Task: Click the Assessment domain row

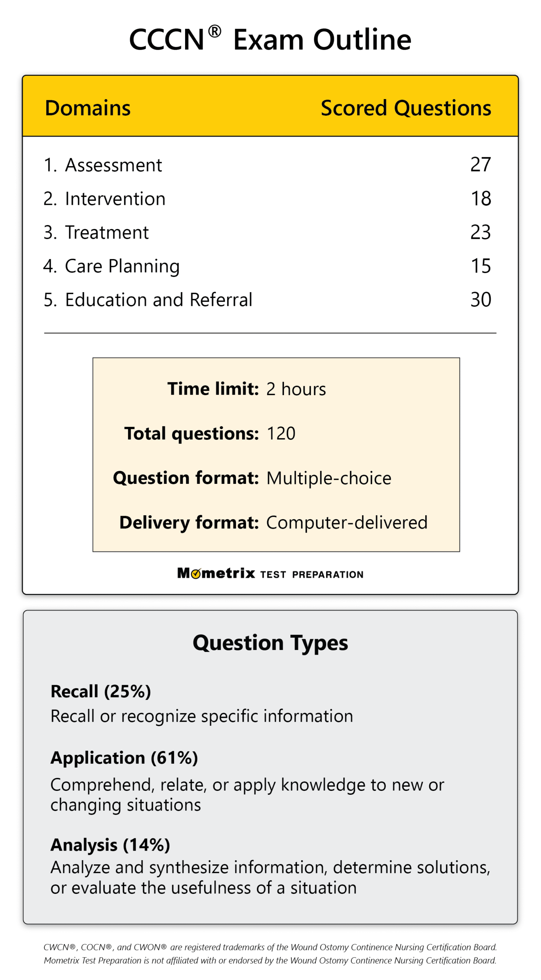Action: [267, 165]
